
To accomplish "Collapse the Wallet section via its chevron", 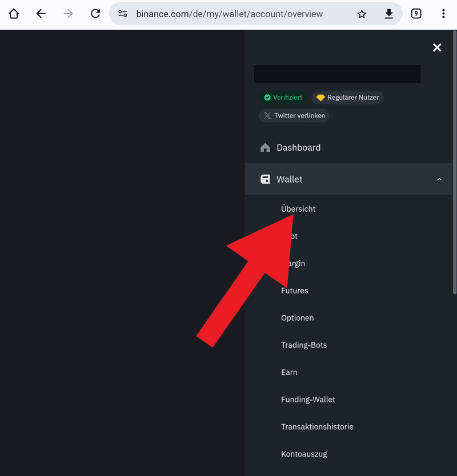I will 439,179.
